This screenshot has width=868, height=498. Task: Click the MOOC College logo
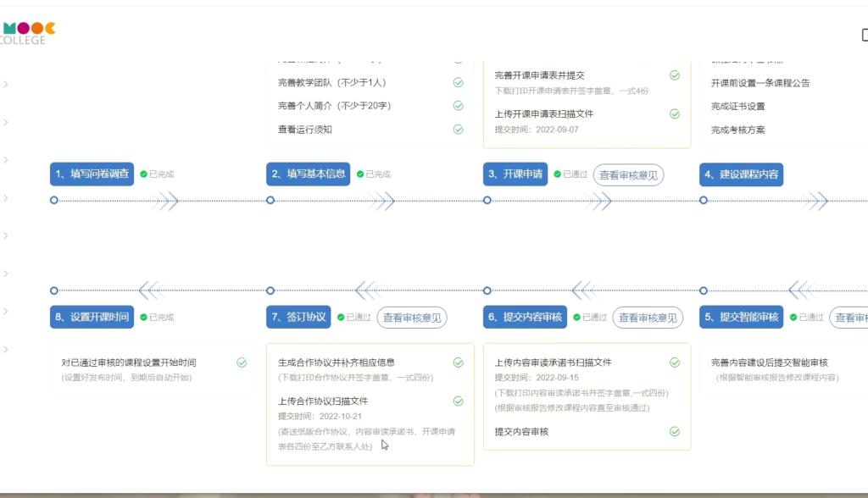(x=28, y=32)
